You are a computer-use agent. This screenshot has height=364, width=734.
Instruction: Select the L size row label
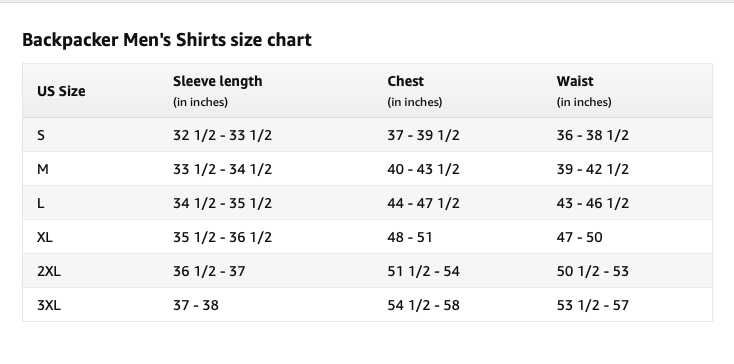[41, 204]
